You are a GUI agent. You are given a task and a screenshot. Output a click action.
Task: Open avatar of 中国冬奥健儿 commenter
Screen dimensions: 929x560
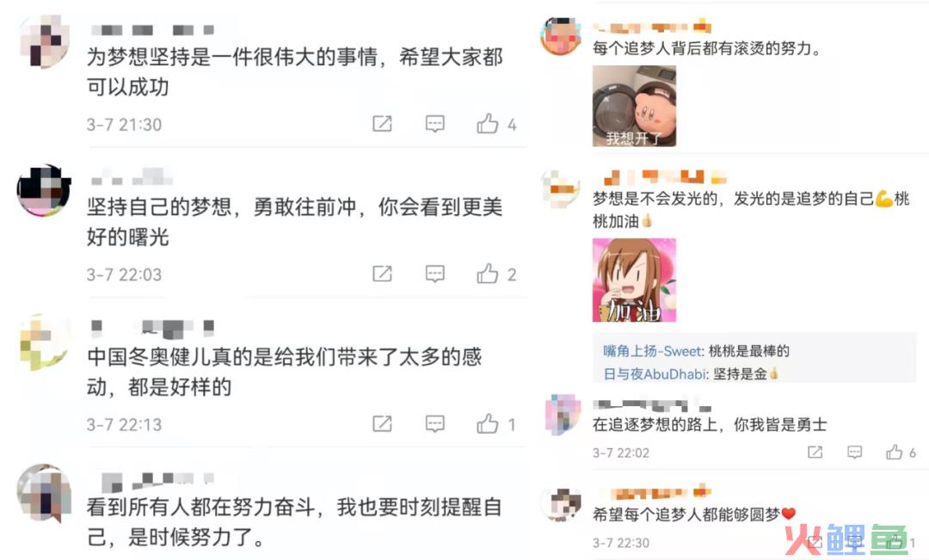(45, 342)
